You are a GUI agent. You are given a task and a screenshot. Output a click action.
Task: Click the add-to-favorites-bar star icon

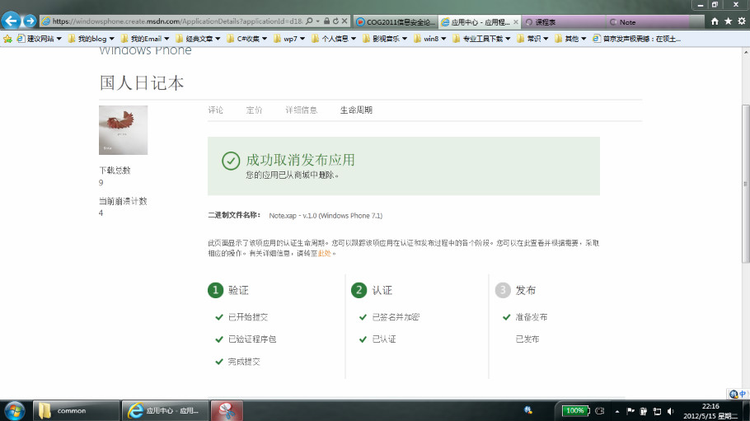[8, 39]
